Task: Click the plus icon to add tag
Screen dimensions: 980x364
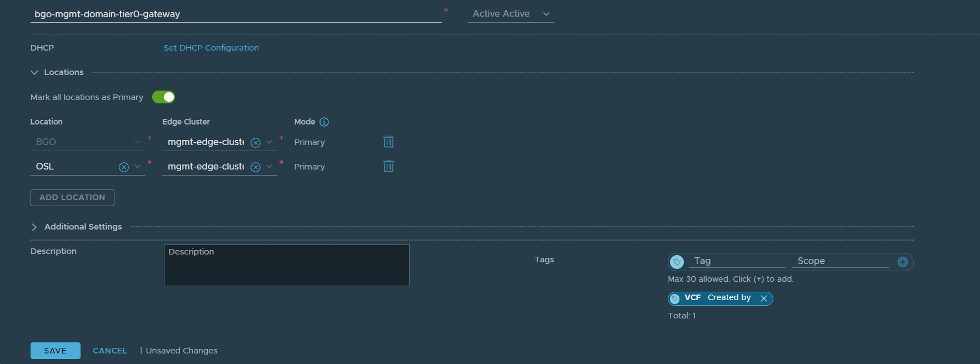Action: coord(903,262)
